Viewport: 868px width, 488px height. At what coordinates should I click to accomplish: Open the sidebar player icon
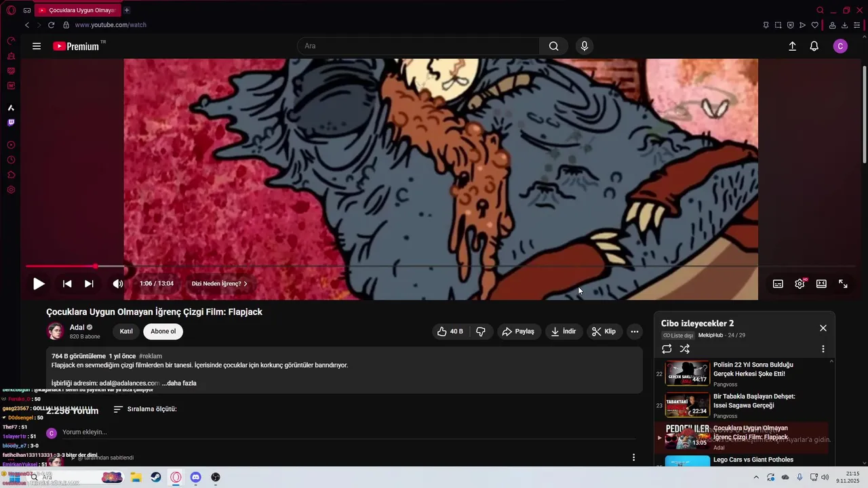point(11,145)
